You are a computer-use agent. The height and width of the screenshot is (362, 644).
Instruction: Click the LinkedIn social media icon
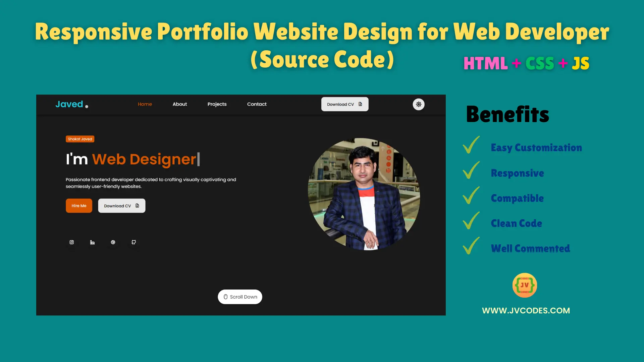[93, 242]
